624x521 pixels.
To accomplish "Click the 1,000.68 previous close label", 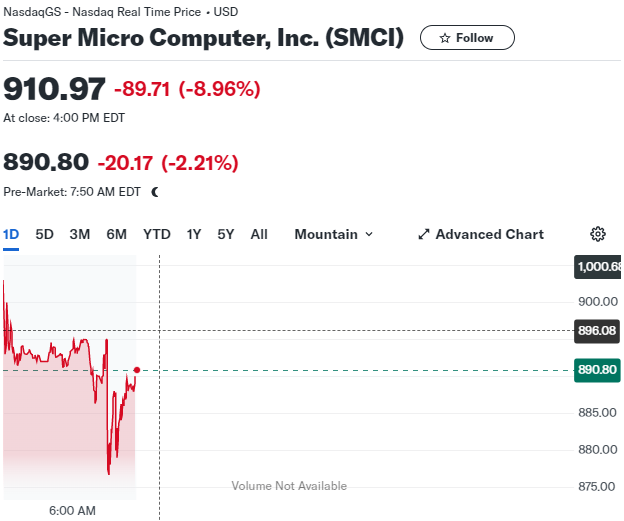I will (x=598, y=267).
